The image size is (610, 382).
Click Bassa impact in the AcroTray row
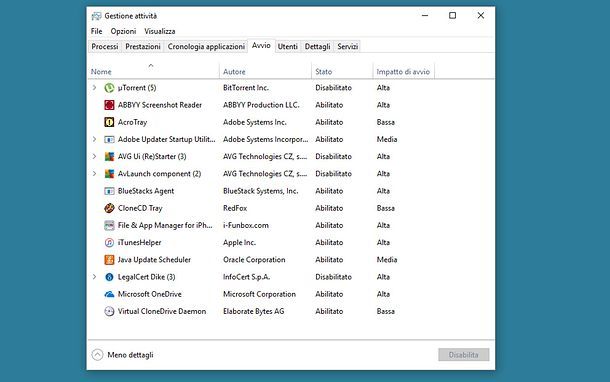click(x=386, y=122)
